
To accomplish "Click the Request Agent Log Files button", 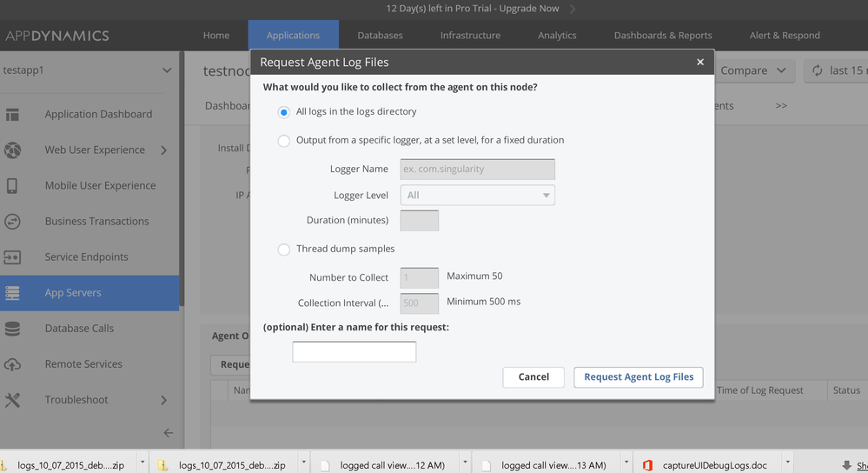I will pyautogui.click(x=639, y=377).
